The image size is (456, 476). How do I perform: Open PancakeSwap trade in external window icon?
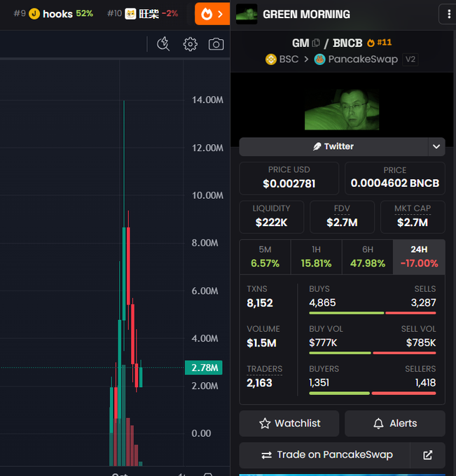click(x=427, y=455)
